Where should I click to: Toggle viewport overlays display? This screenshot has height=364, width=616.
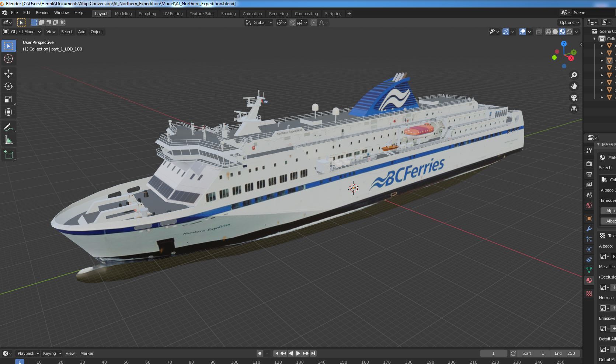[522, 32]
